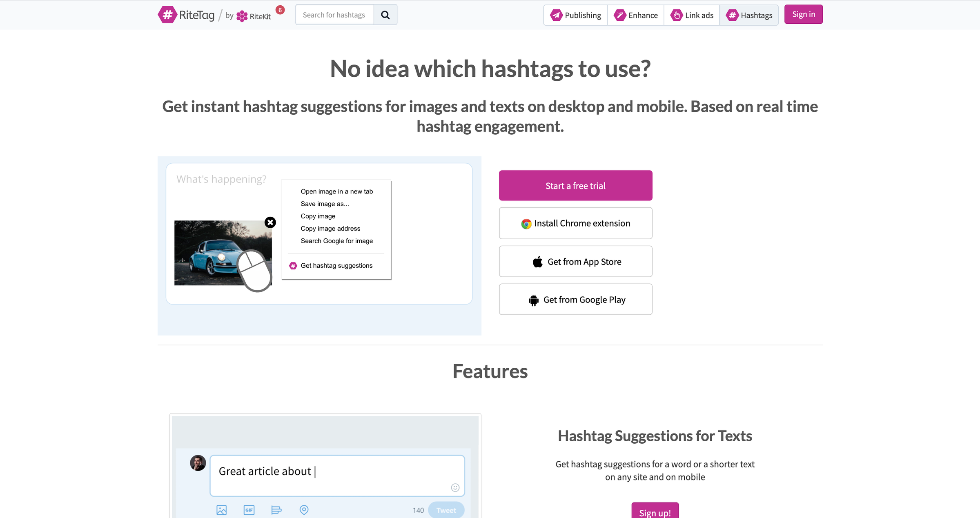Open the Enhance nav tab
Screen dimensions: 980x518
click(635, 15)
